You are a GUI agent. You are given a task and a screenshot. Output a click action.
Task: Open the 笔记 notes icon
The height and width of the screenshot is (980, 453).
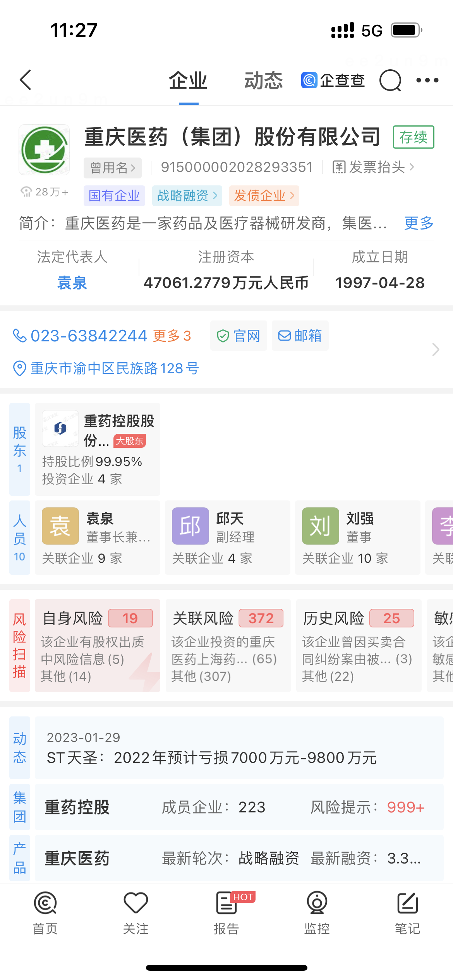407,903
